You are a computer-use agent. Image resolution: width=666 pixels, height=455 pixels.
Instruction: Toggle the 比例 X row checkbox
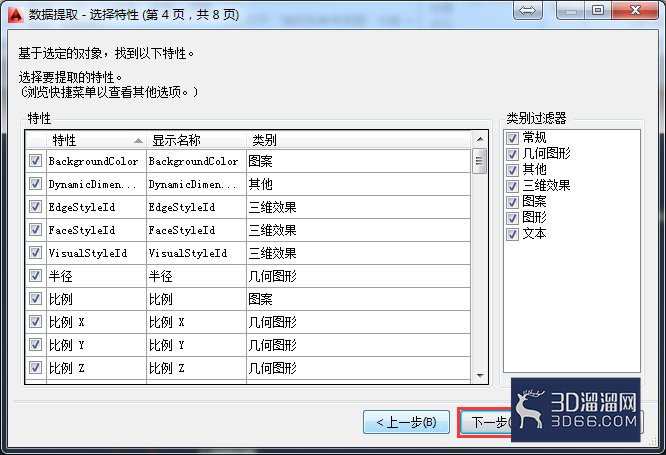[x=35, y=321]
